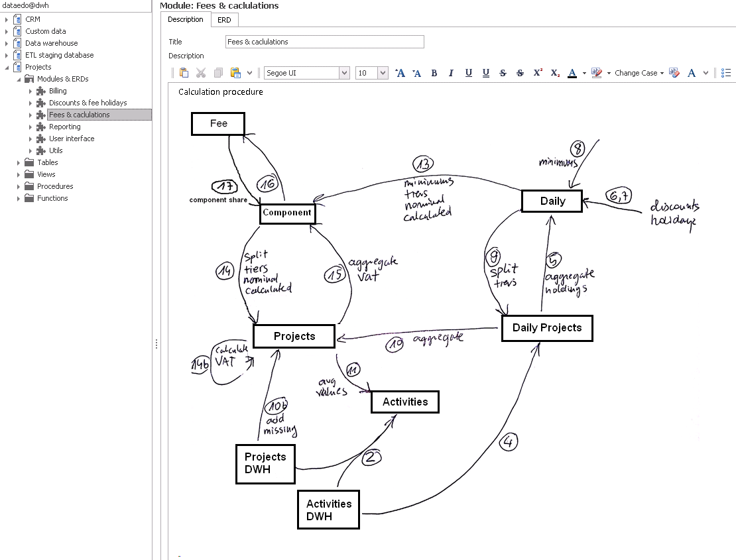Click the Title input field
736x560 pixels.
[324, 42]
